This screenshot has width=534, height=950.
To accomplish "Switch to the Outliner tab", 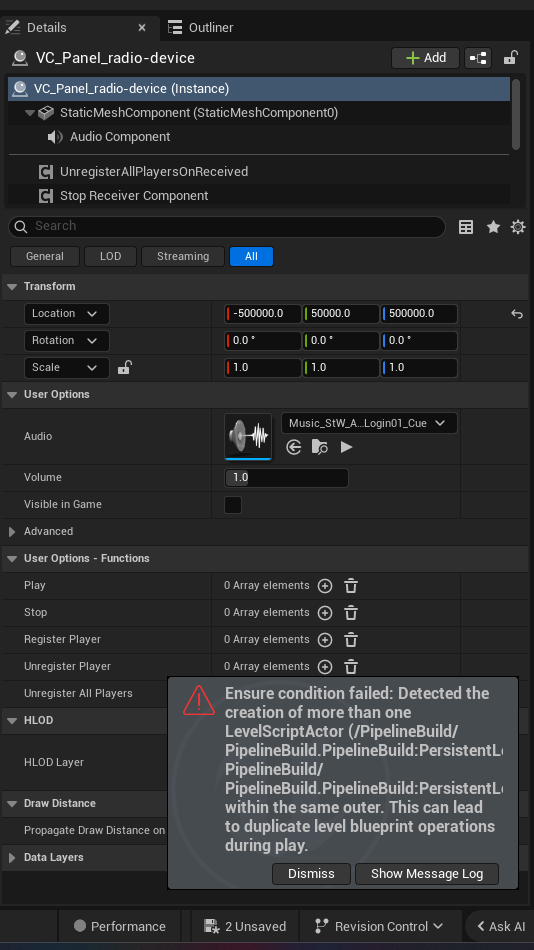I will [200, 28].
